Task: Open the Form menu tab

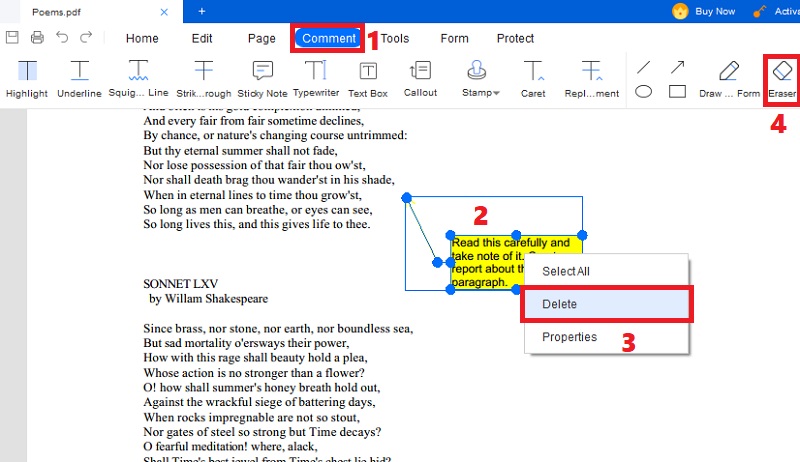Action: click(x=455, y=38)
